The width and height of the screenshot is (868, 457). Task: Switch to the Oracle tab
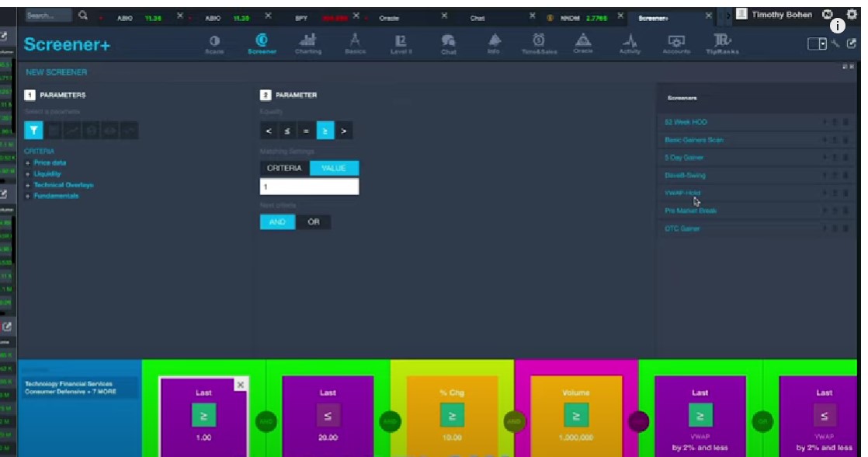coord(389,19)
